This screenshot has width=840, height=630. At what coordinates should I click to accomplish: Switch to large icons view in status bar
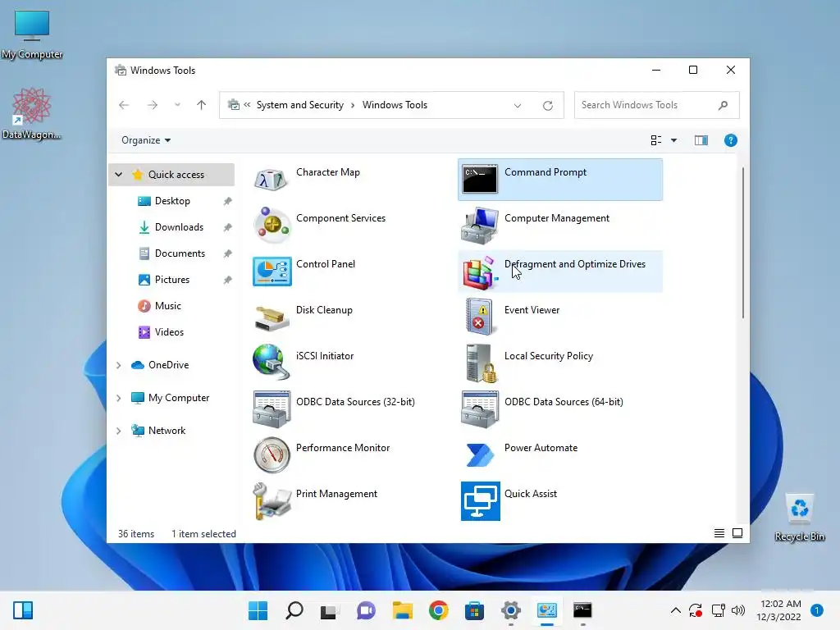pos(737,533)
